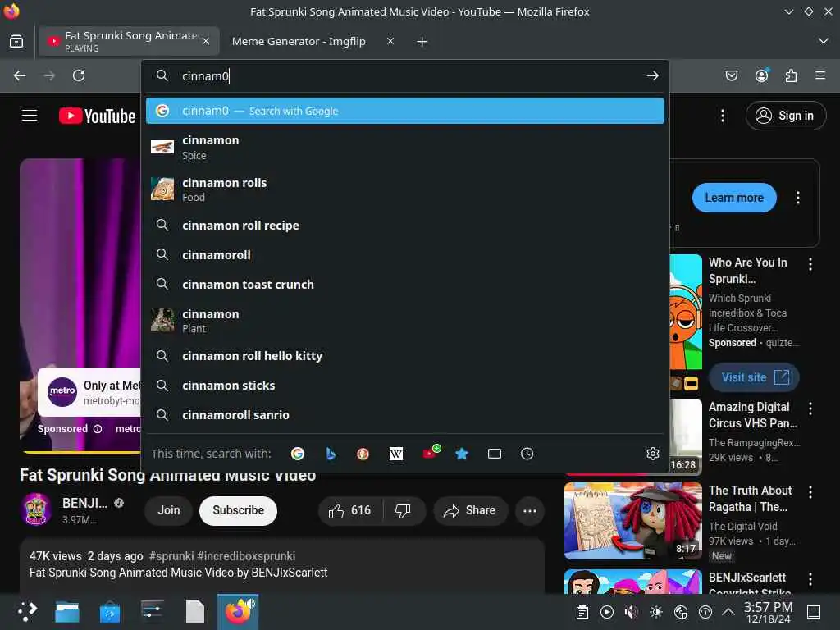Show hidden system tray icons arrow

click(728, 612)
